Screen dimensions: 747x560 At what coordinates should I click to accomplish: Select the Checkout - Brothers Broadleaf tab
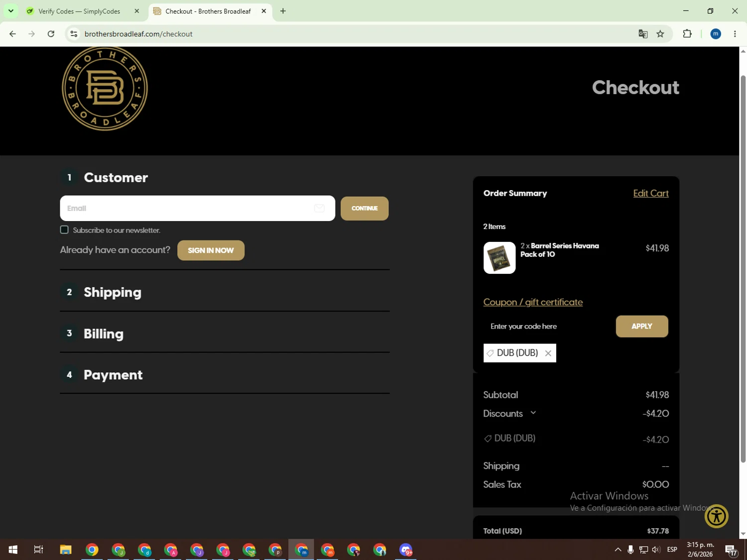pos(208,11)
